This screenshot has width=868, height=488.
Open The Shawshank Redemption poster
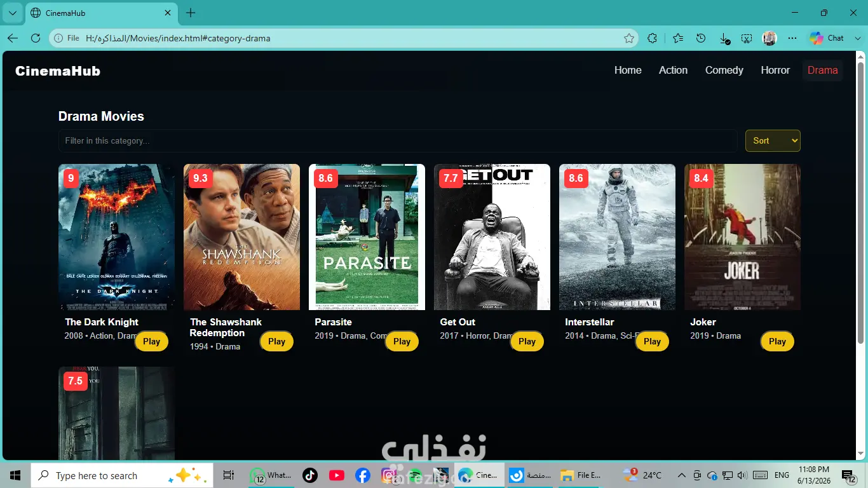241,237
